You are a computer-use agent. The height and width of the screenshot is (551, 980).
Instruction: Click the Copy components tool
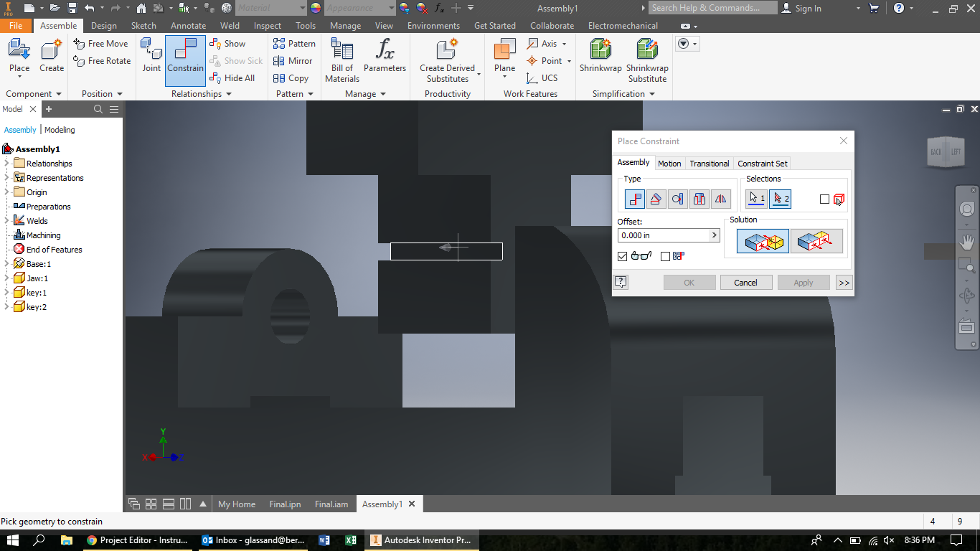291,78
